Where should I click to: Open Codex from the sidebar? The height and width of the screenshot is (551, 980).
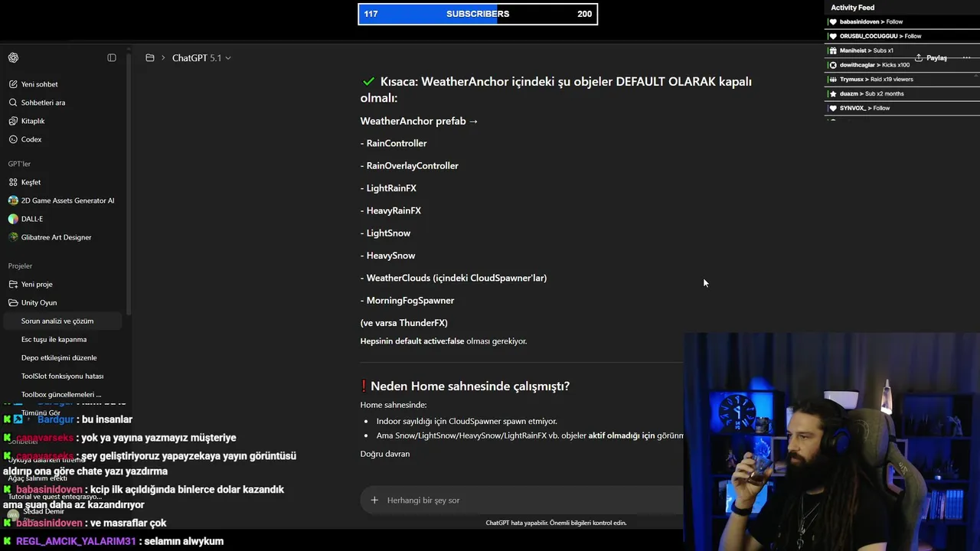tap(31, 139)
